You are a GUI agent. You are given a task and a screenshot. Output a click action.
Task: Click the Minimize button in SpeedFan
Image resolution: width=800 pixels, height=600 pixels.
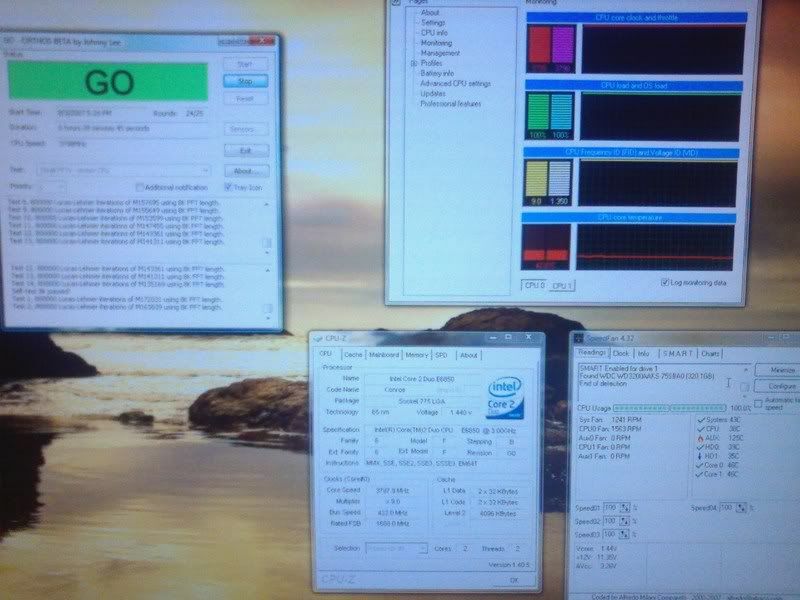point(779,370)
